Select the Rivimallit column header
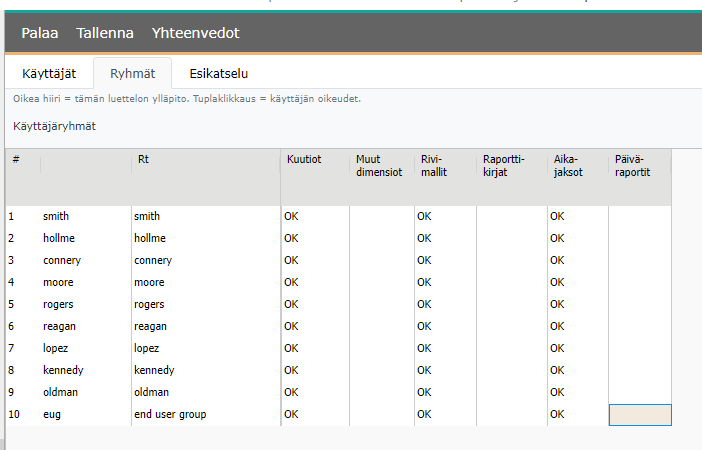This screenshot has height=450, width=702. point(431,165)
